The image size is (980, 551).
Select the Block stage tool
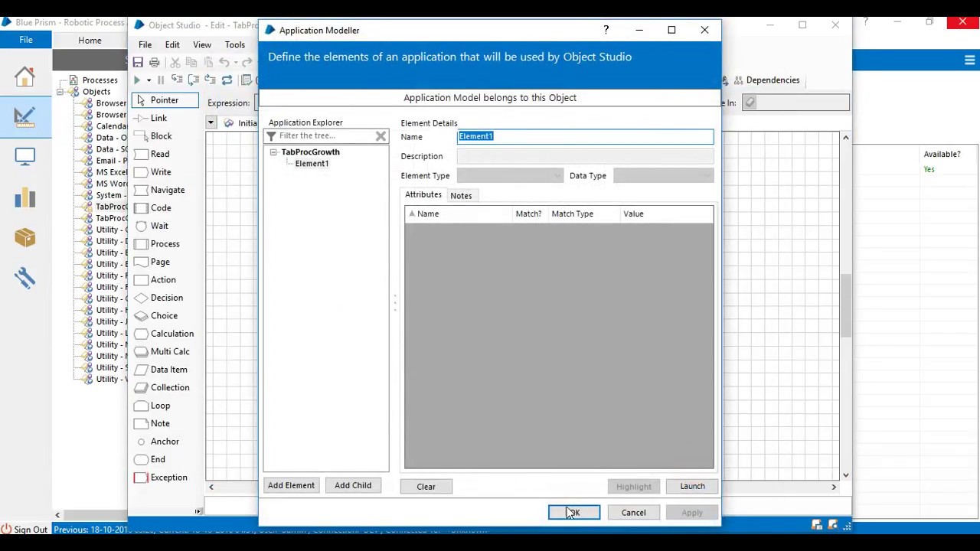[161, 136]
